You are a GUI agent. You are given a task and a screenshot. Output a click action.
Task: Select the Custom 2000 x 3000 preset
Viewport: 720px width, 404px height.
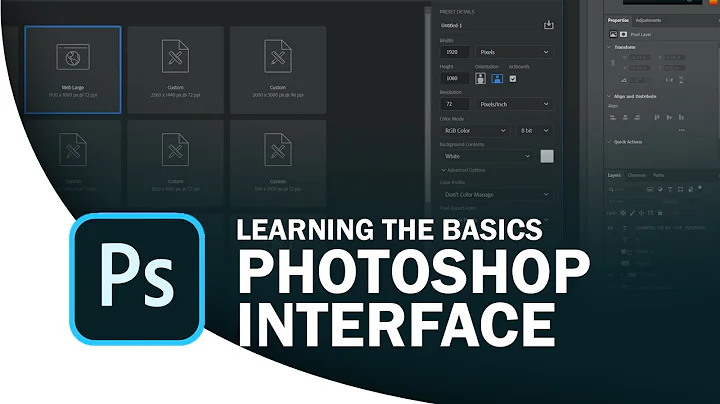point(278,70)
